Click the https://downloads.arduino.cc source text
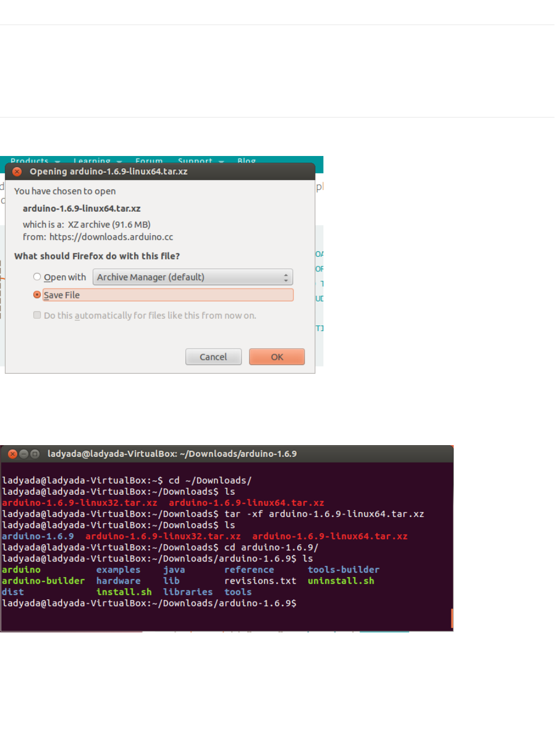 [111, 237]
